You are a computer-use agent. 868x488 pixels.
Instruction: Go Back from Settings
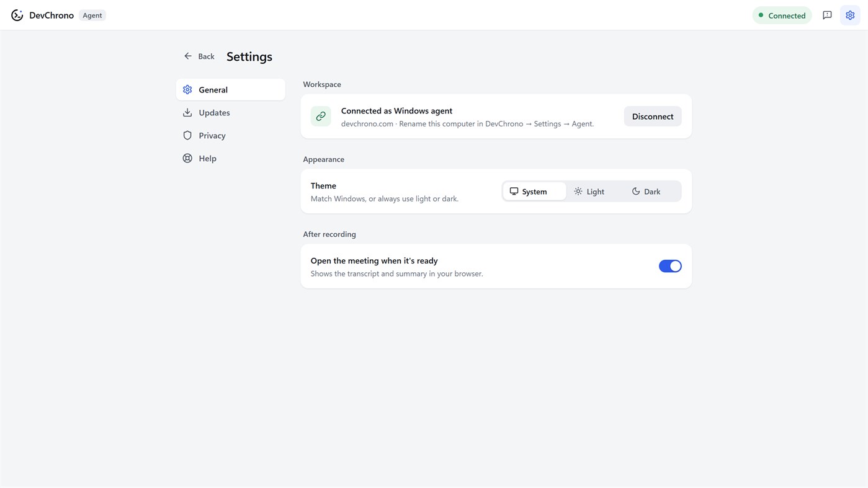(x=199, y=56)
